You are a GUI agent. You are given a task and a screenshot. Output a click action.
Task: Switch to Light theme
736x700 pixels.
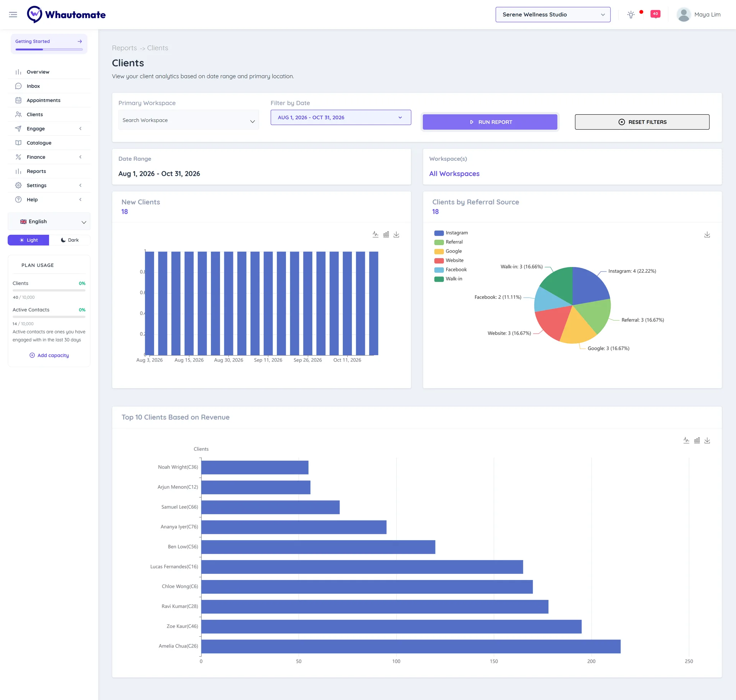click(x=28, y=240)
